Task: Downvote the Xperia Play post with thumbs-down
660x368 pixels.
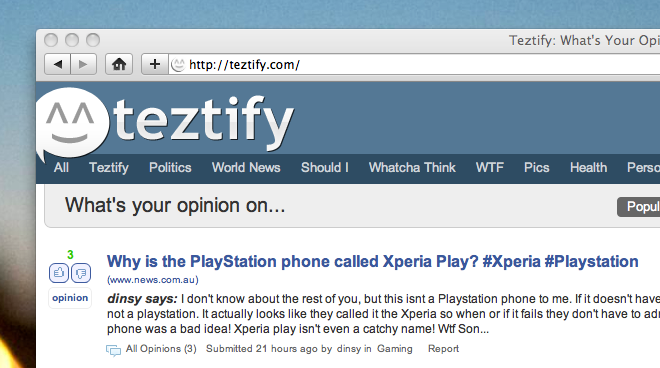Action: (x=81, y=273)
